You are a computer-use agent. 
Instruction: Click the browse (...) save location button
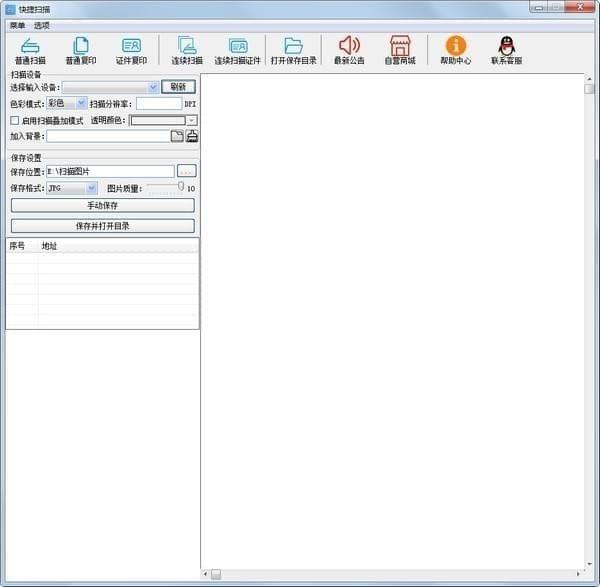click(x=187, y=171)
